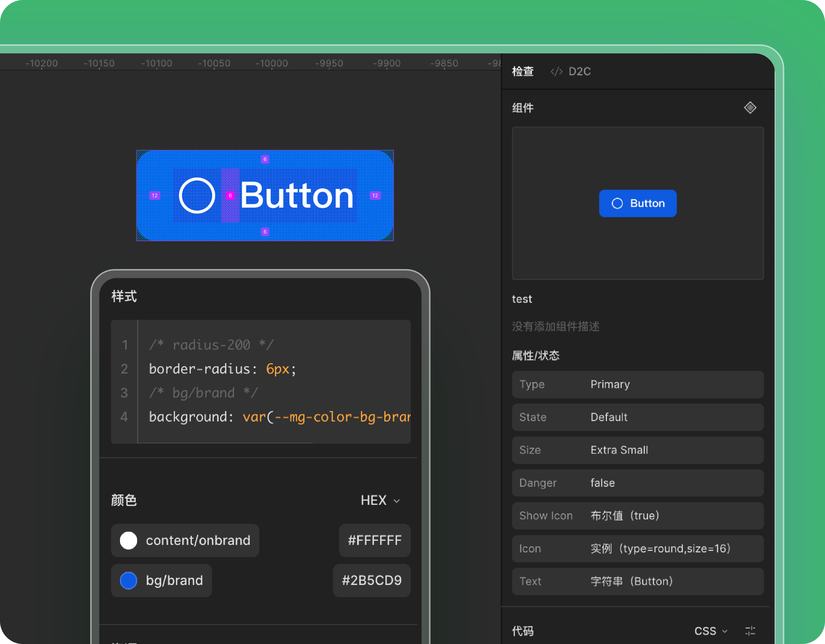Screen dimensions: 825x644
Task: Click the content/onbrand white swatch
Action: 129,540
